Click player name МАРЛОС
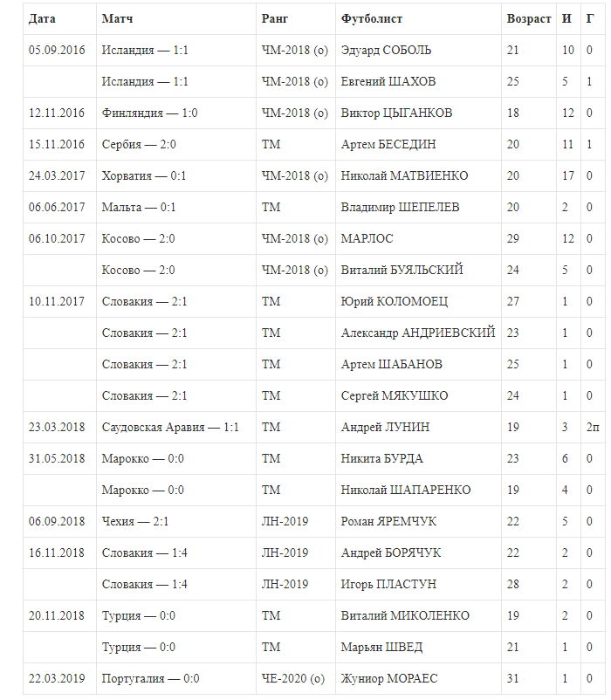Viewport: 611px width, 700px height. tap(367, 238)
